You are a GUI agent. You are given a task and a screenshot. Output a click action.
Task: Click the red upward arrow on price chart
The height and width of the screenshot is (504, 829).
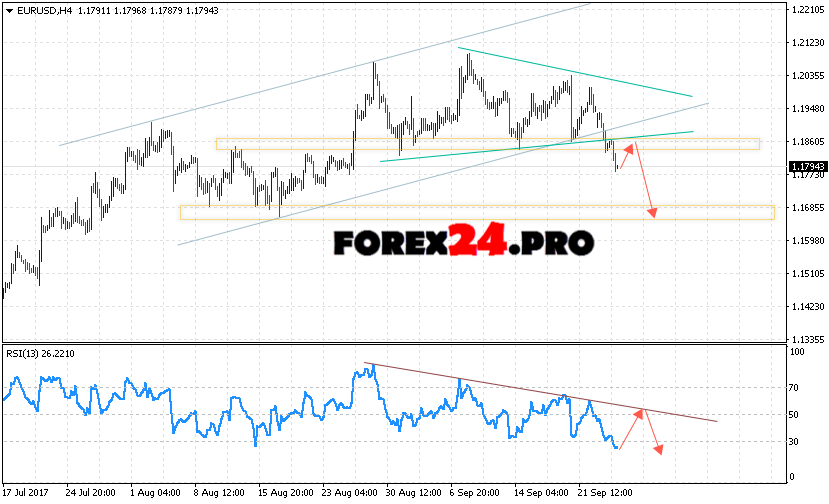coord(625,156)
